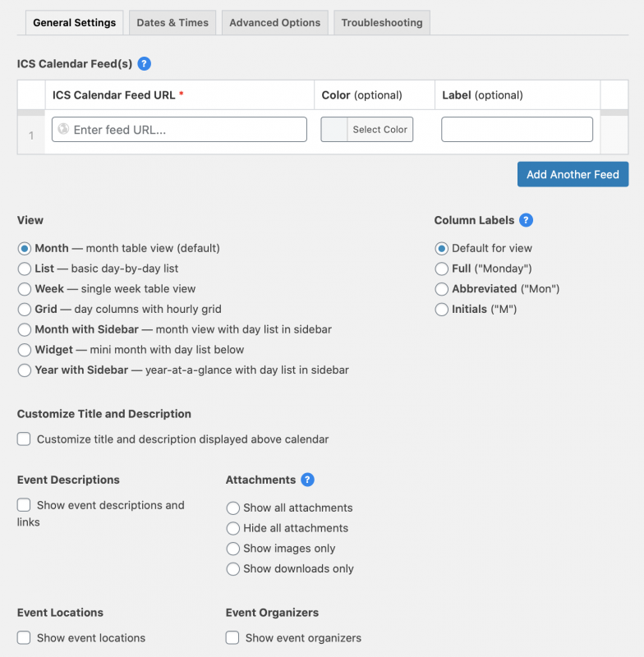Select Hide all attachments
The image size is (644, 657).
232,528
